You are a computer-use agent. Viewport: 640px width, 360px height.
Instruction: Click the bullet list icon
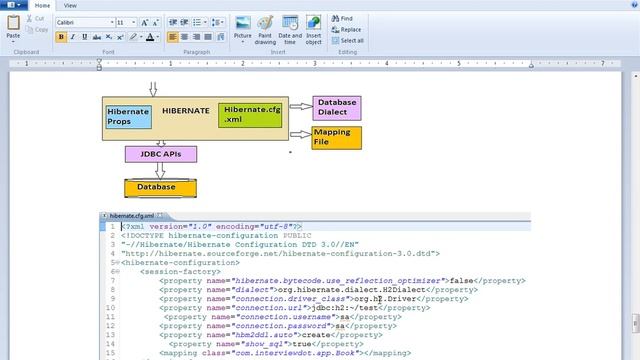click(x=197, y=22)
